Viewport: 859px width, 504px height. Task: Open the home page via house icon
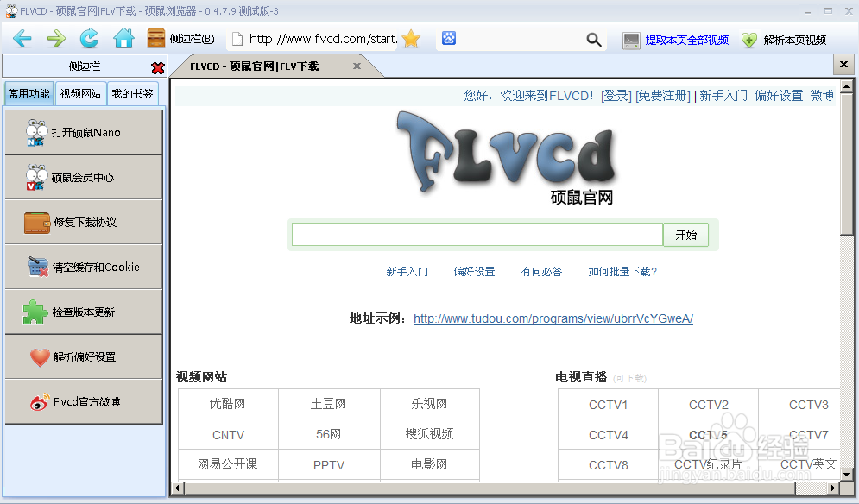coord(123,39)
